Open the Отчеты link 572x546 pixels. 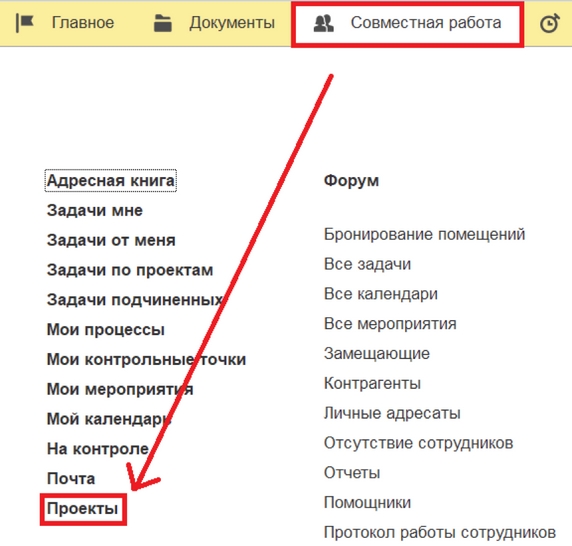point(352,473)
